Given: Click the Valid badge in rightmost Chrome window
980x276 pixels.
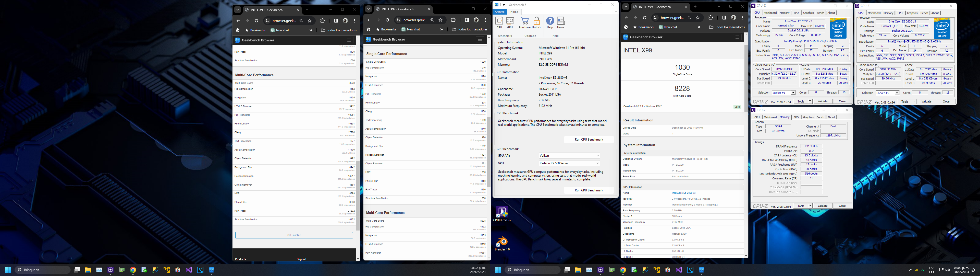Looking at the screenshot, I should click(x=737, y=107).
